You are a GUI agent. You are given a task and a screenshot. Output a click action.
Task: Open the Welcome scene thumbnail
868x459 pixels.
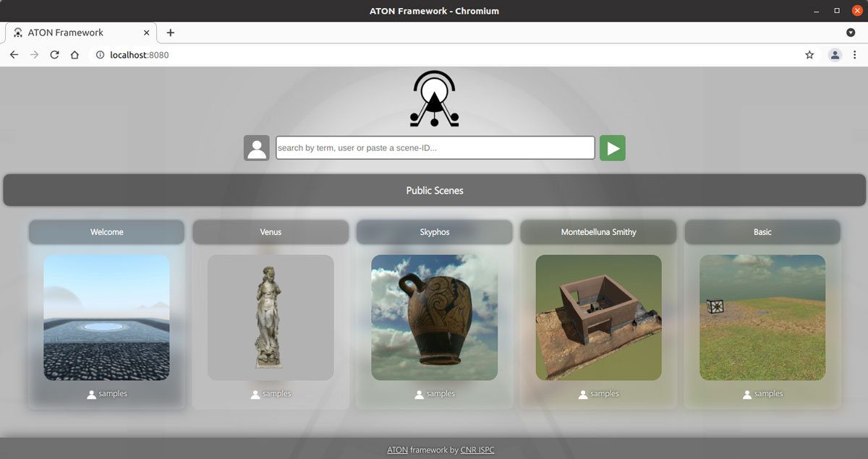coord(106,317)
